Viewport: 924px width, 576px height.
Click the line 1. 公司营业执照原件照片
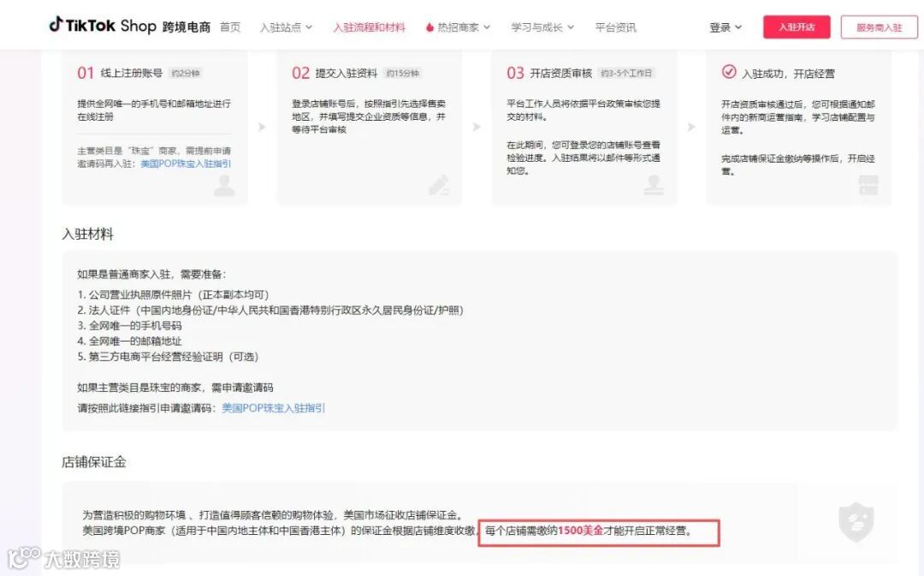pos(173,294)
